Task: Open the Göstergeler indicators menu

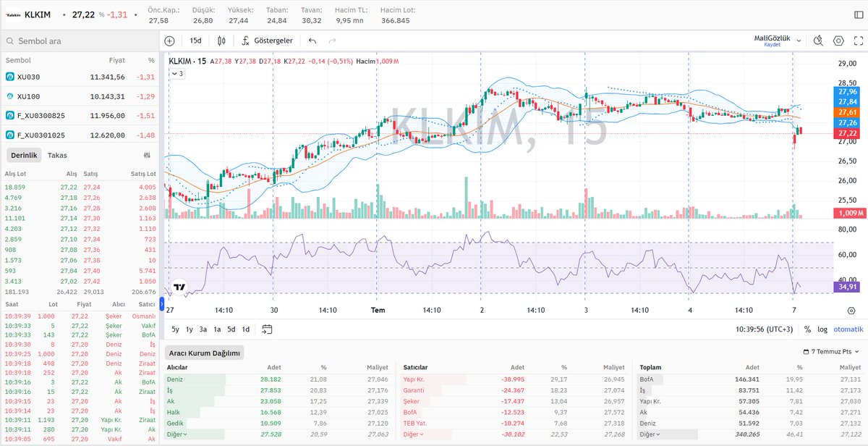Action: [274, 41]
